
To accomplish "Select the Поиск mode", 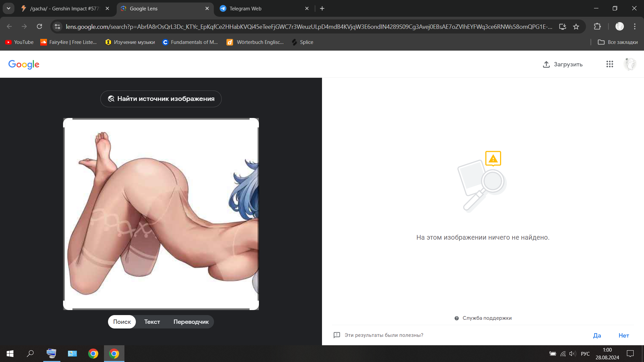I will (122, 322).
